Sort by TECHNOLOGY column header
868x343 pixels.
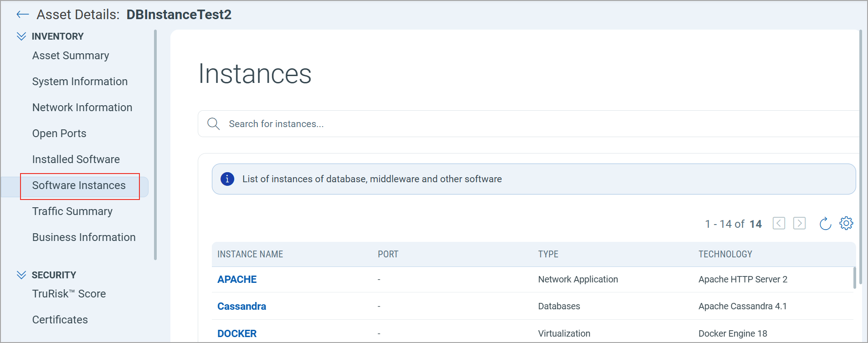(x=725, y=254)
